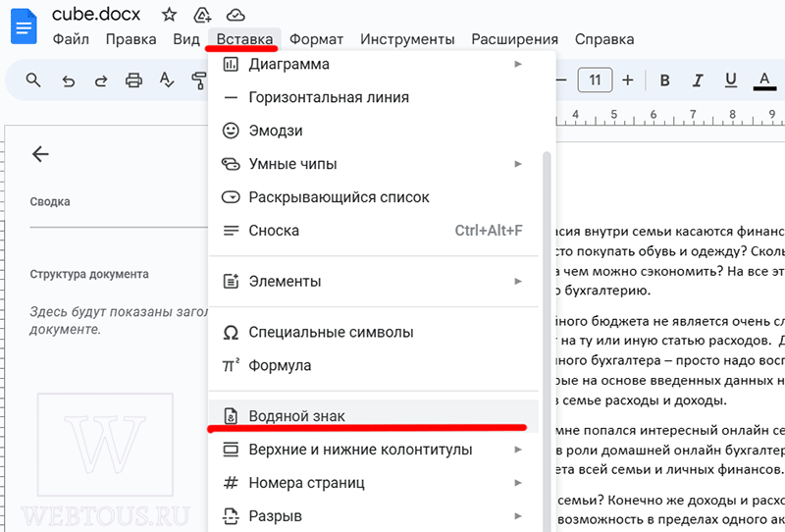Click the omega symbol icon
This screenshot has width=785, height=532.
pos(231,333)
